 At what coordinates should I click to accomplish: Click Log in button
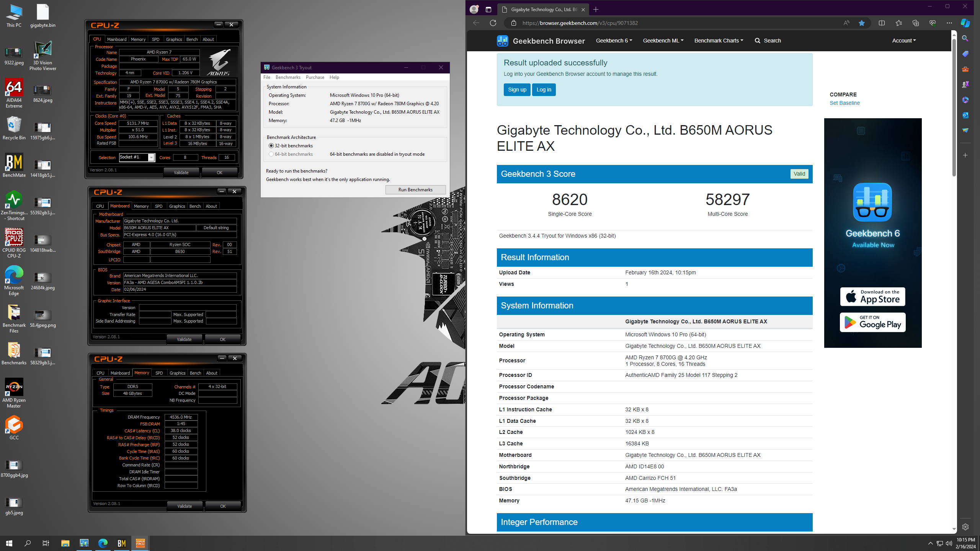(544, 90)
